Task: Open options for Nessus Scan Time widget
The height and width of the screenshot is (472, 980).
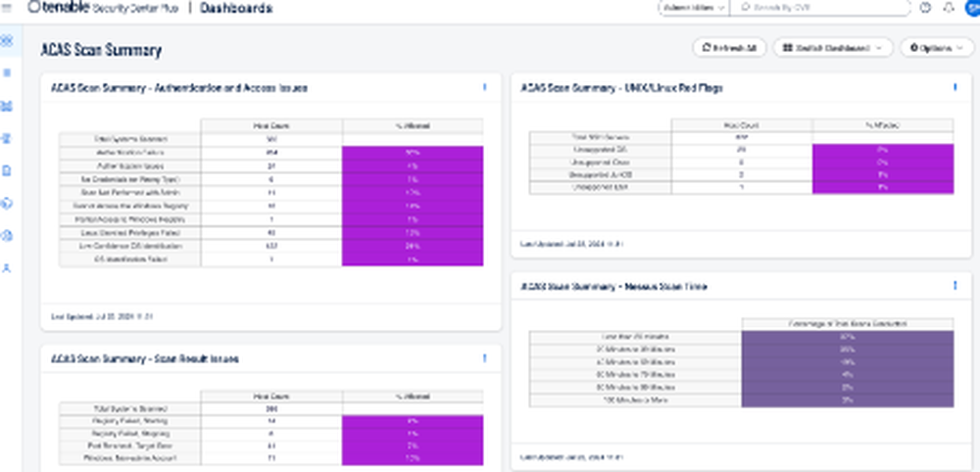Action: coord(955,286)
